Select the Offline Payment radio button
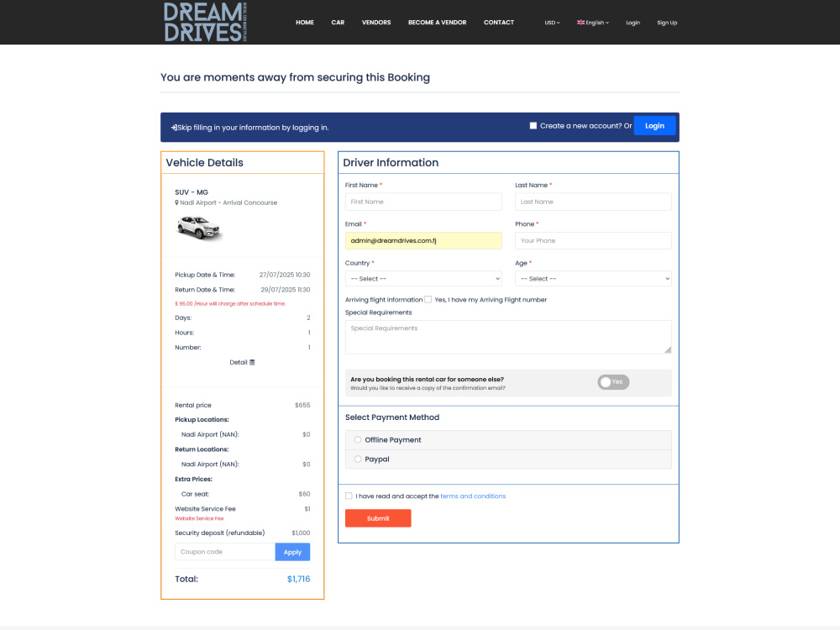This screenshot has width=840, height=630. pos(358,440)
